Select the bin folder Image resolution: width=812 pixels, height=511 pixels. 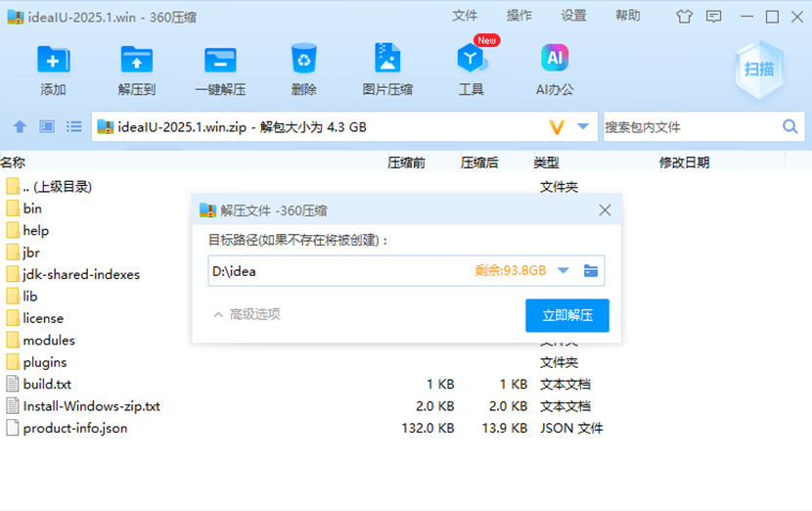click(24, 209)
